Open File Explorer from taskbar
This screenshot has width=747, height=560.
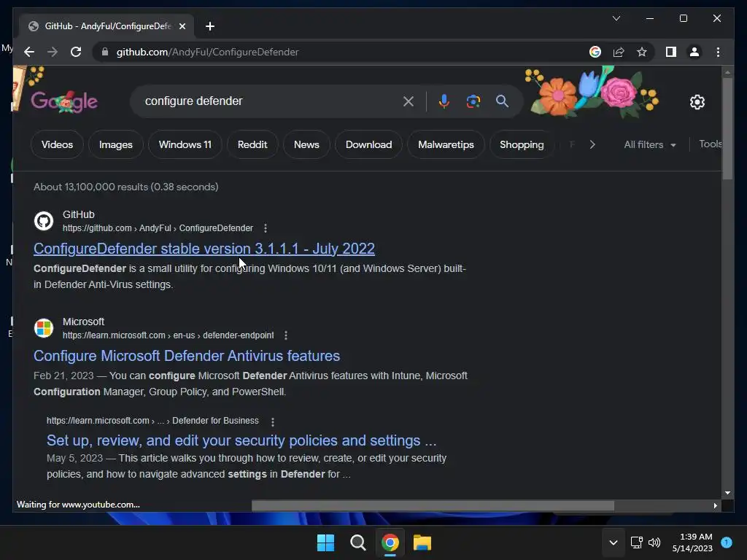(x=422, y=542)
